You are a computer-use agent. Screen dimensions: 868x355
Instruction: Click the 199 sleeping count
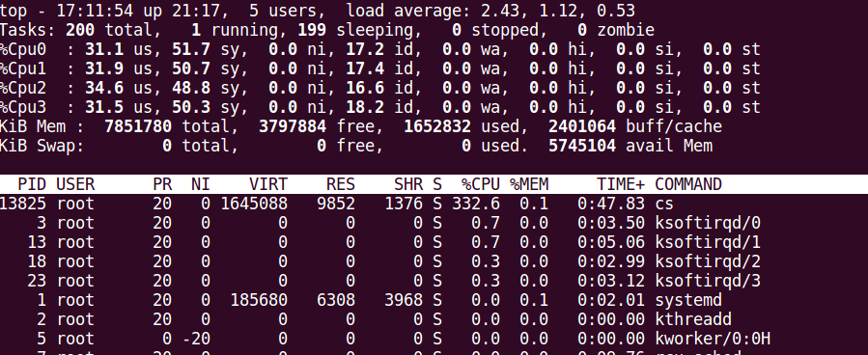312,30
